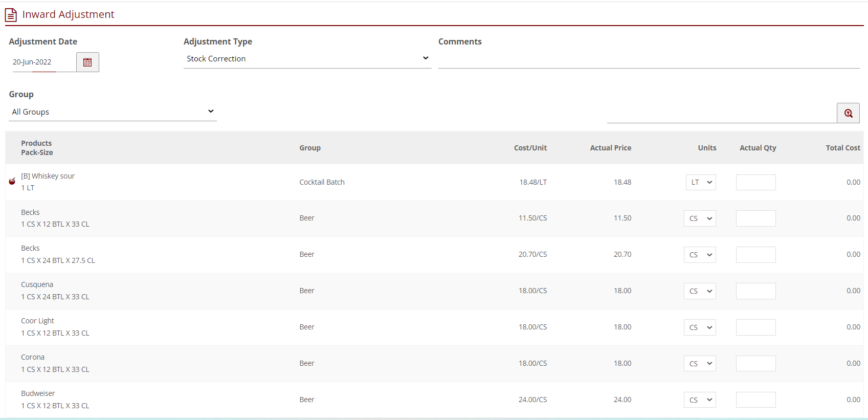Open the Adjustment Type dropdown
Image resolution: width=868 pixels, height=420 pixels.
point(307,59)
